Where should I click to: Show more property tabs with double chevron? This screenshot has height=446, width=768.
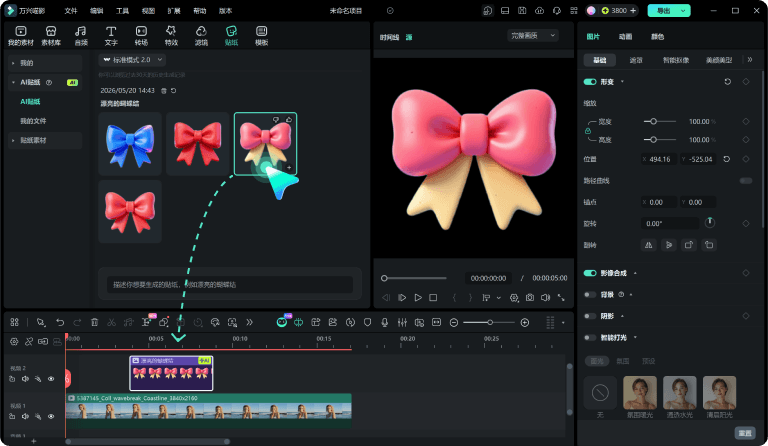(x=750, y=60)
